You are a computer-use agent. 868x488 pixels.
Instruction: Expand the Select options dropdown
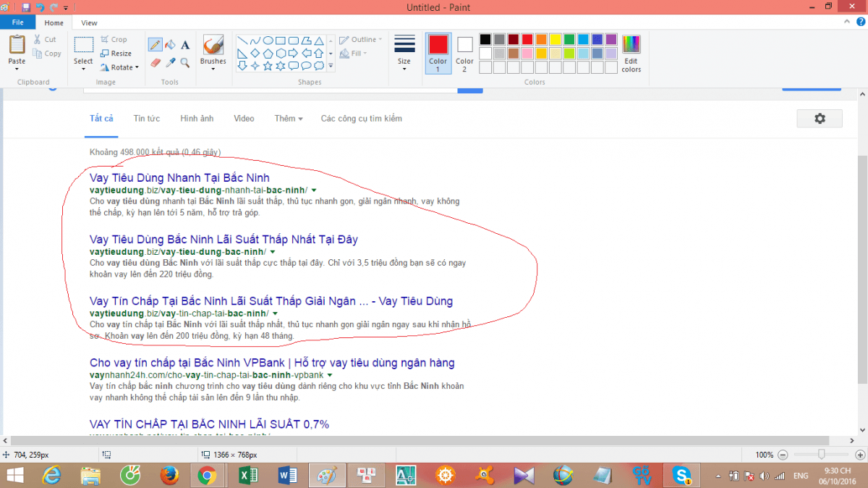(83, 70)
